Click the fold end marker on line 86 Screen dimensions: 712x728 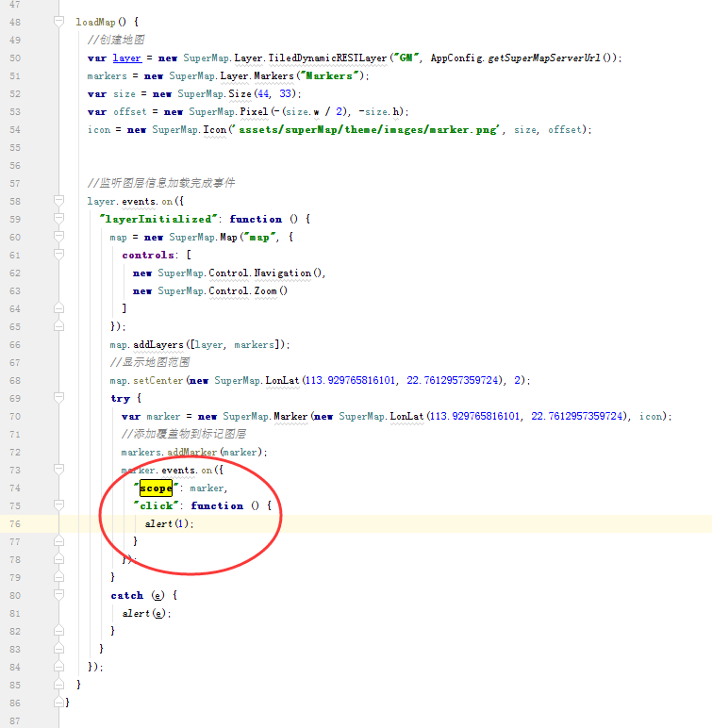click(x=58, y=703)
